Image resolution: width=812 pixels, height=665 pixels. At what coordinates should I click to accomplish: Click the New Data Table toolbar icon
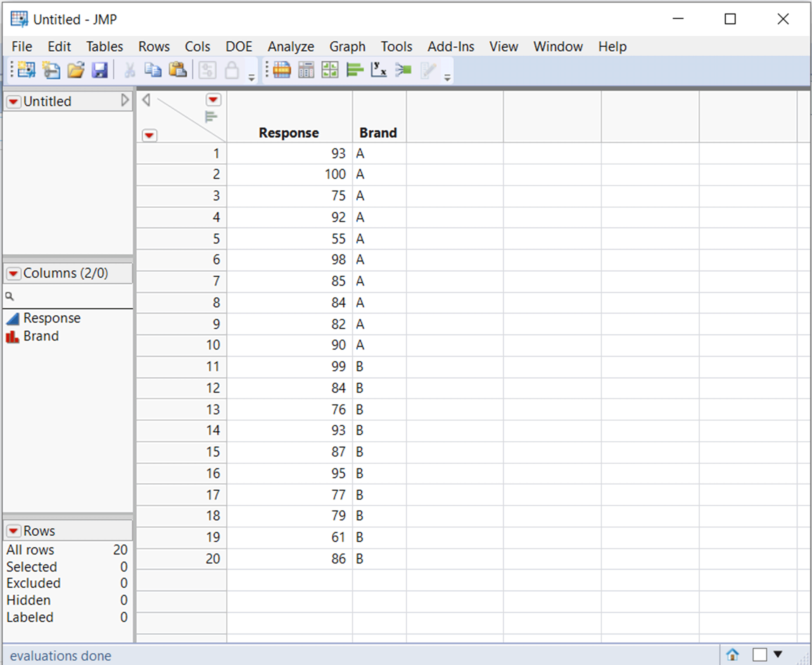27,70
